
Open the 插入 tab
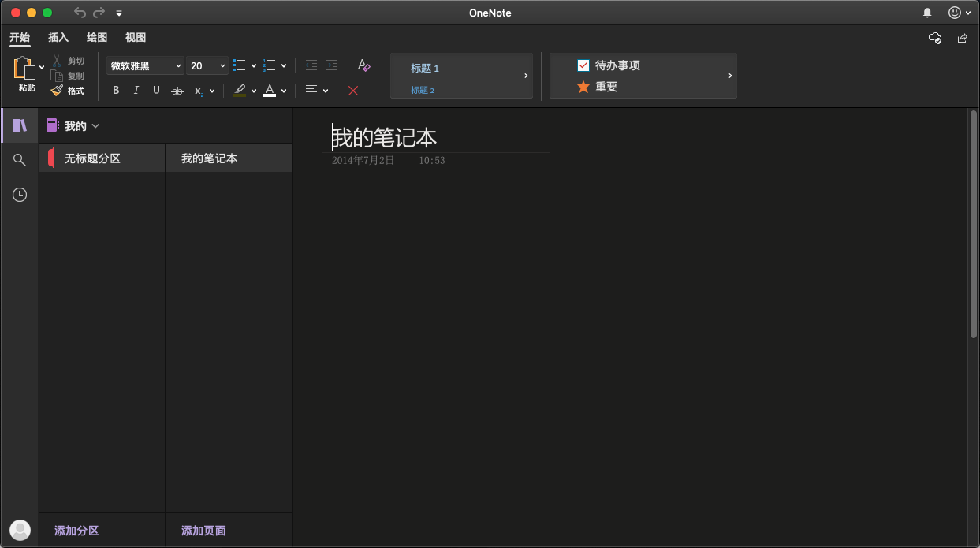coord(58,37)
